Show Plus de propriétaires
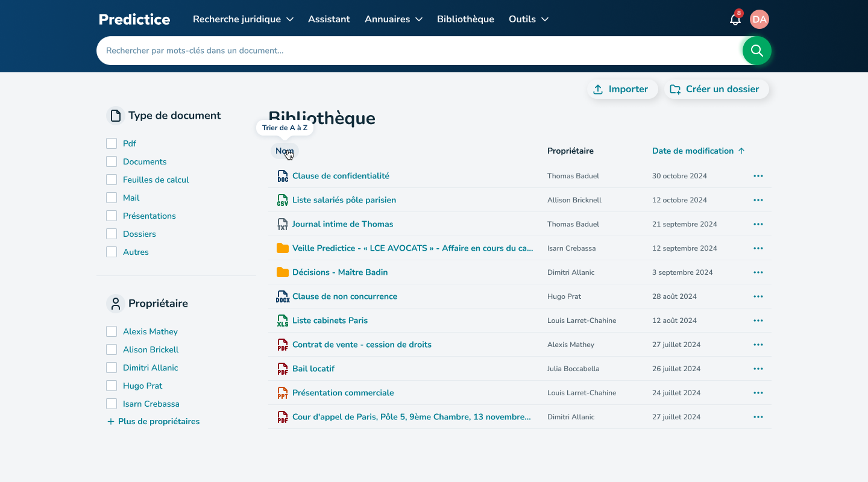Viewport: 868px width, 482px height. point(153,422)
